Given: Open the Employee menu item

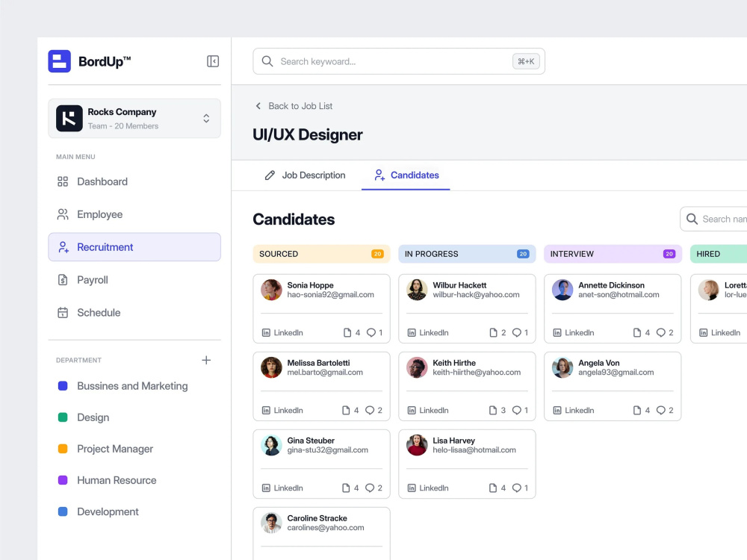Looking at the screenshot, I should [134, 214].
